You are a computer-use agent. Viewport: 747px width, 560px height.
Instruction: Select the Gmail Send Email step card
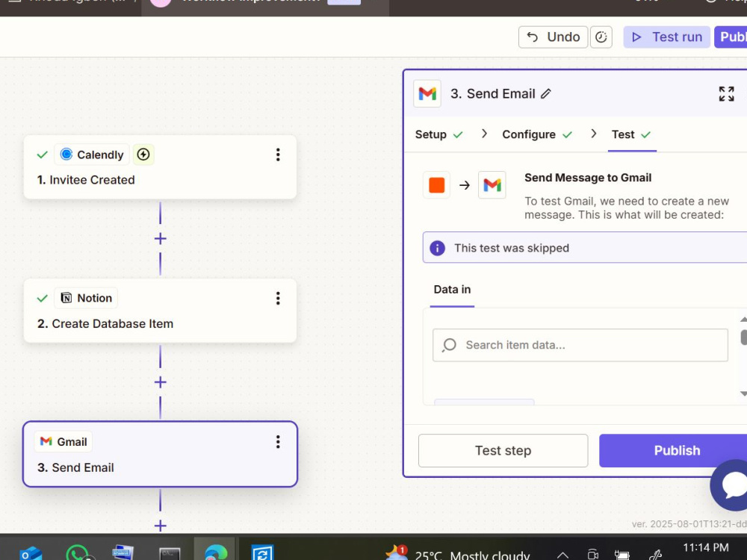[160, 454]
